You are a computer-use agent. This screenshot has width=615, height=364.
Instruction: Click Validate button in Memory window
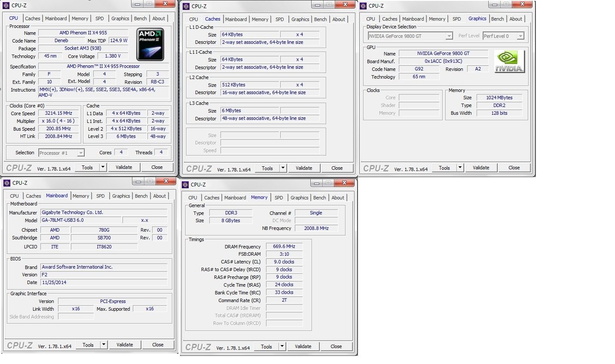tap(303, 346)
